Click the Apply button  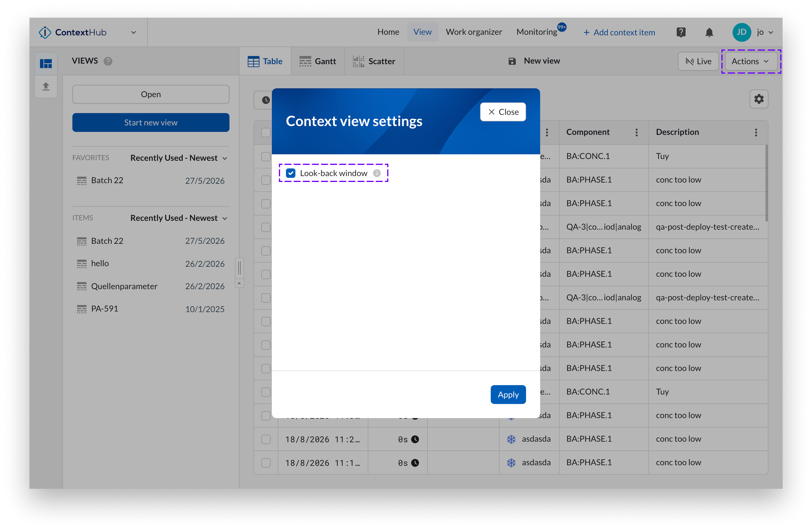[508, 395]
